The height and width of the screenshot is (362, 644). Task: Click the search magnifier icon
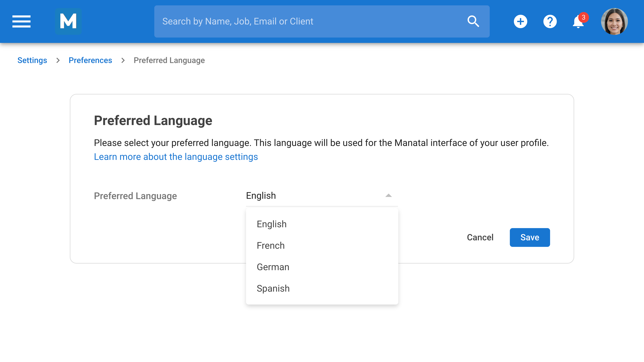coord(473,21)
